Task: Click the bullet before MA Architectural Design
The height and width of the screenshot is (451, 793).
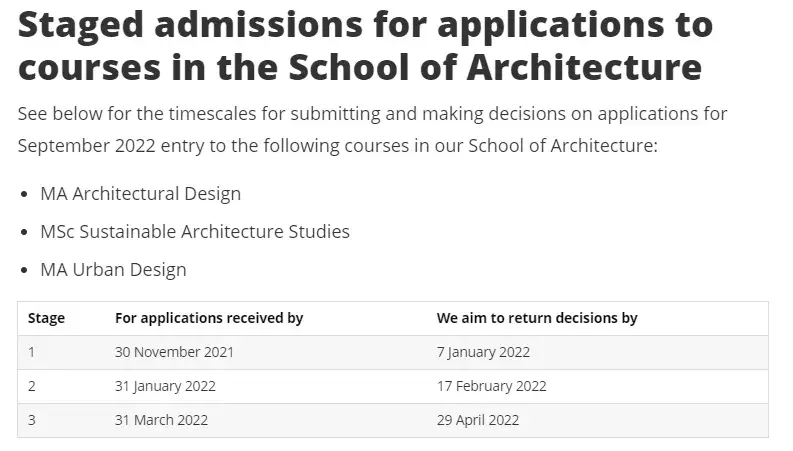Action: [24, 194]
